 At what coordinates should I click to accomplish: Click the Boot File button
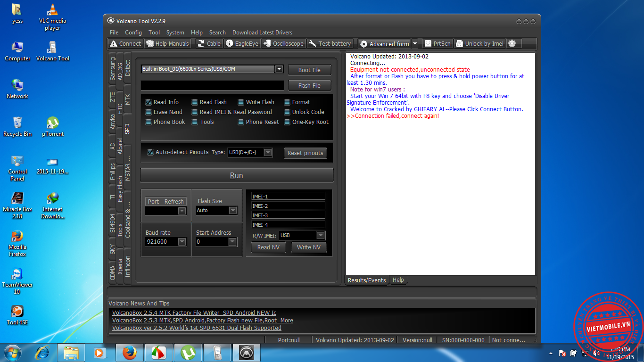(309, 70)
